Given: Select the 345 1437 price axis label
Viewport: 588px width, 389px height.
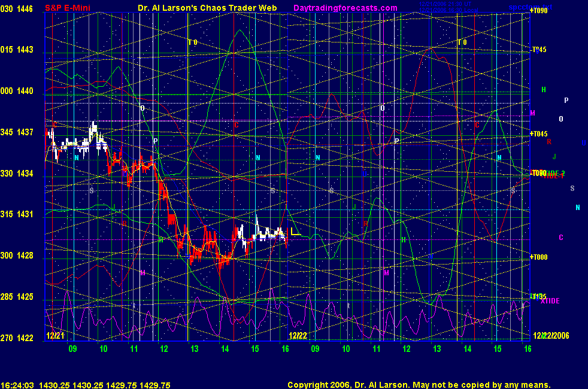Looking at the screenshot, I should point(17,132).
